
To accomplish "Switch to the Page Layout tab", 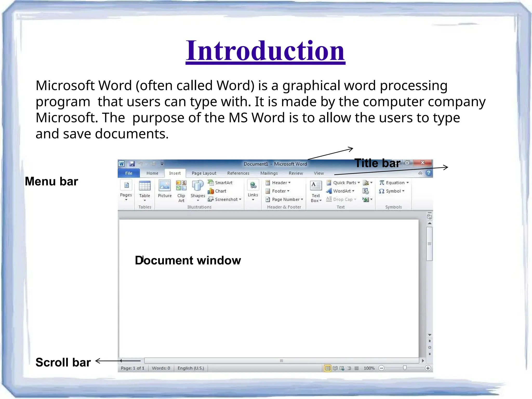I will 204,173.
